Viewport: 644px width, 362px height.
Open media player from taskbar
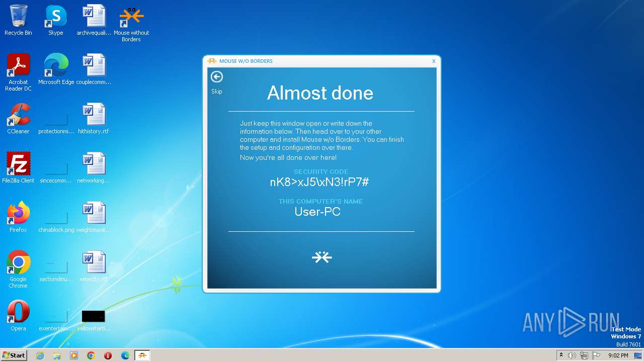point(74,355)
